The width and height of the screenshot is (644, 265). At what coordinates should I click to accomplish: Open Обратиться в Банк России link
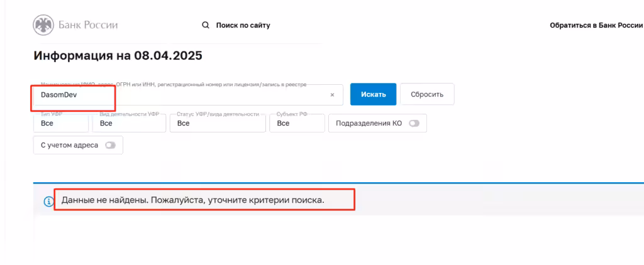596,26
